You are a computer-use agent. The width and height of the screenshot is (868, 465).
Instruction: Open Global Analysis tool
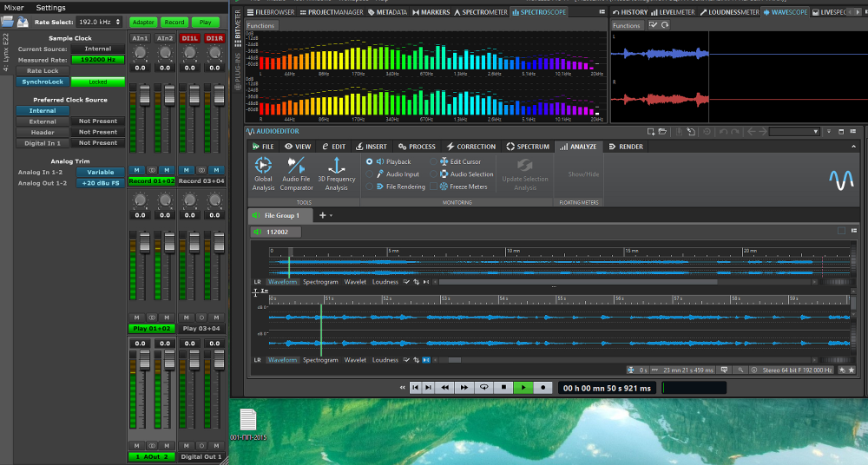pos(263,166)
